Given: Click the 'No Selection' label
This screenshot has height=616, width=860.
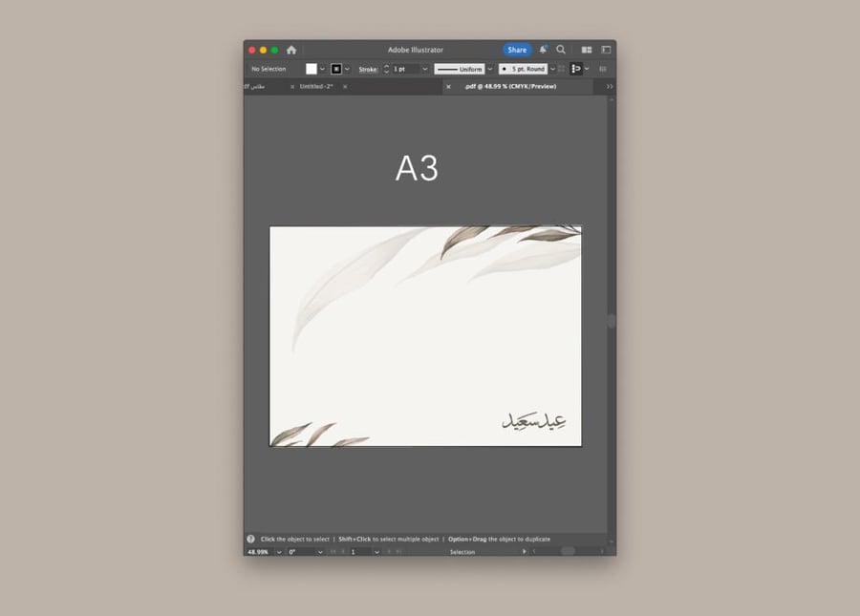Looking at the screenshot, I should coord(269,69).
